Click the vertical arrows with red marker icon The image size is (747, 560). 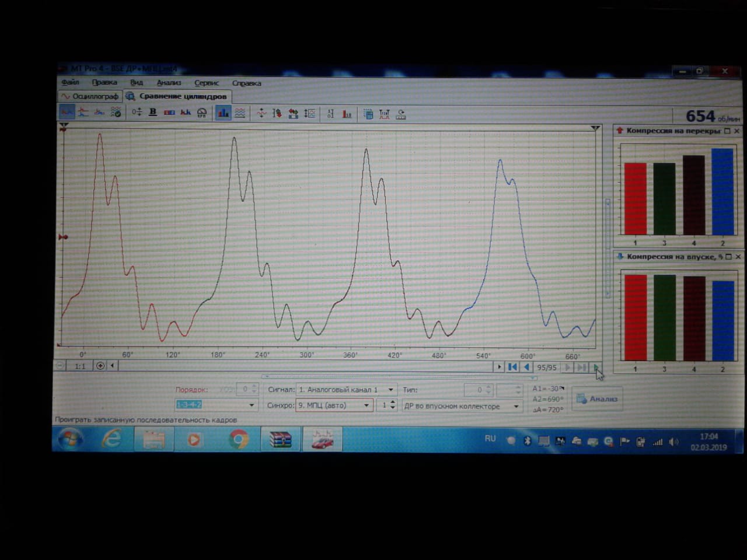(277, 113)
